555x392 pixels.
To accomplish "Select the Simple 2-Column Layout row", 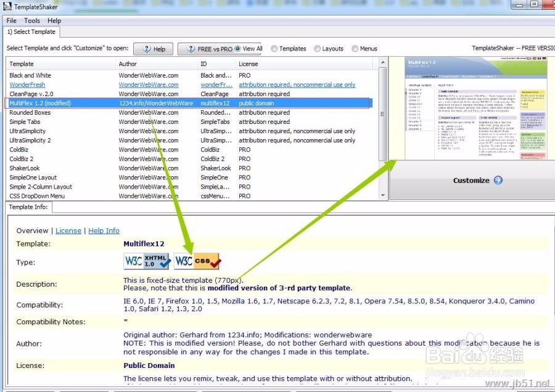I will tap(189, 187).
